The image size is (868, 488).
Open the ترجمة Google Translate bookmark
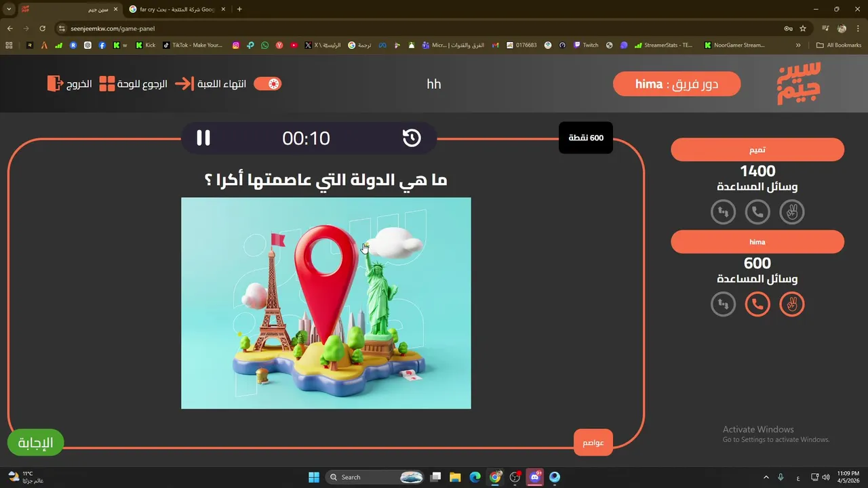click(360, 45)
